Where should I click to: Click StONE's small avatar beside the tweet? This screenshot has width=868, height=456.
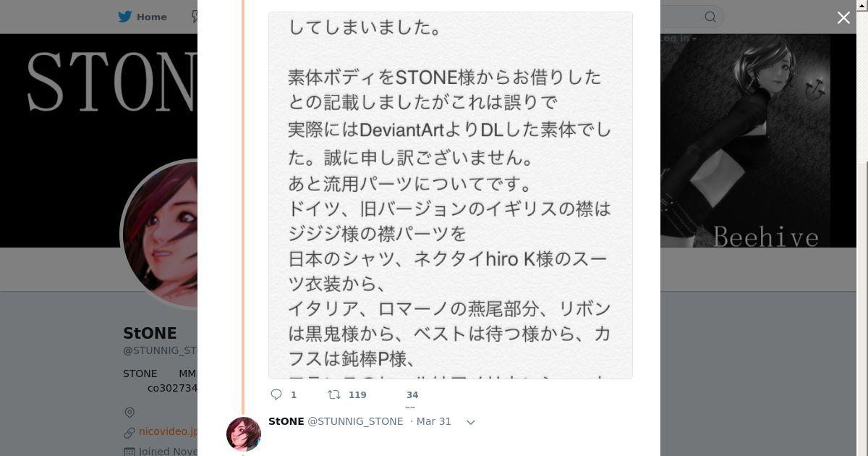[244, 434]
